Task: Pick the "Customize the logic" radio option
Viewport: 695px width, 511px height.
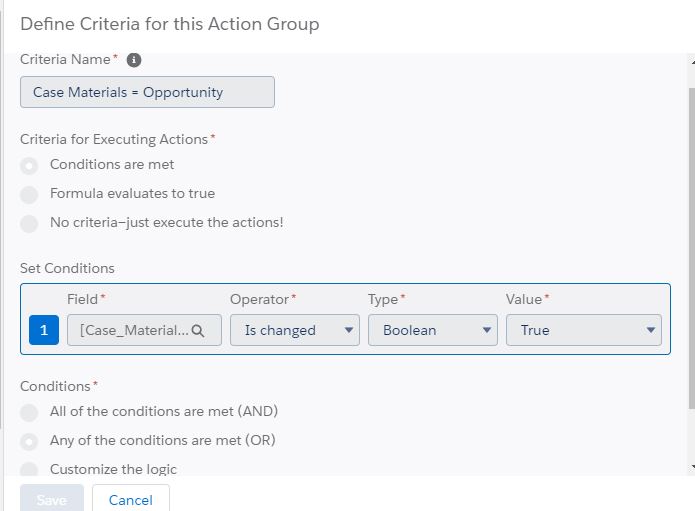Action: click(x=30, y=470)
